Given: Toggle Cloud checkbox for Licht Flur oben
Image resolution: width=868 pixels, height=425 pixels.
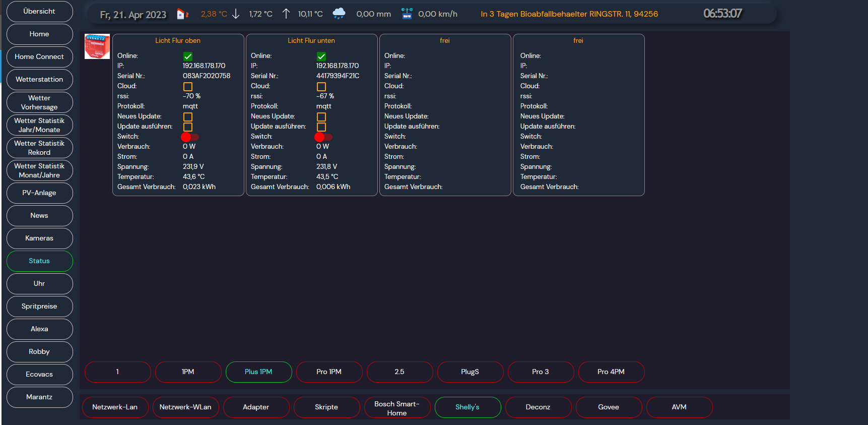Looking at the screenshot, I should coord(188,87).
